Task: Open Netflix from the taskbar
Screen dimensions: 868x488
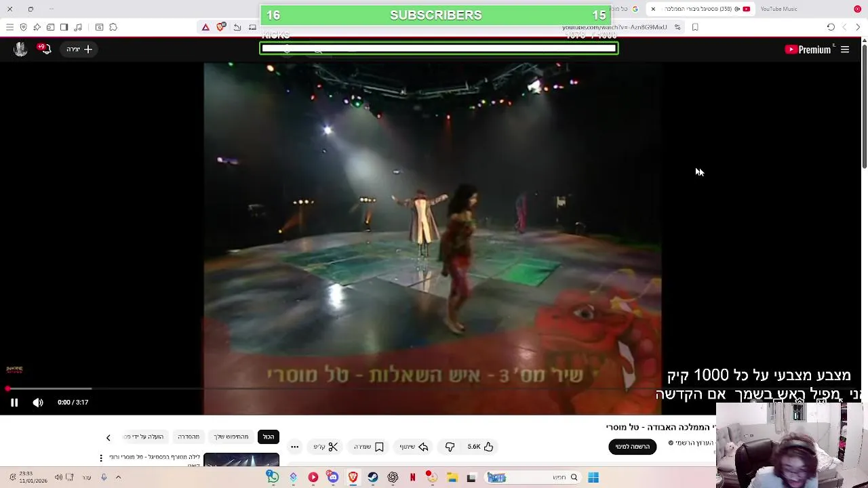Action: [412, 477]
